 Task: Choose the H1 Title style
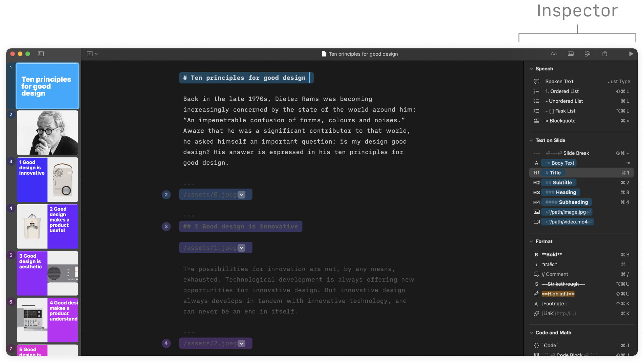pos(581,173)
